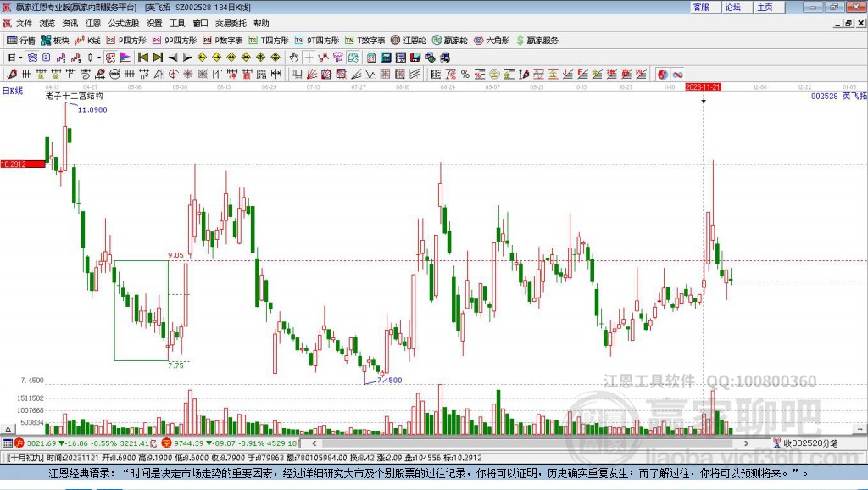868x490 pixels.
Task: Click the highlighted 2023-11-21 date marker
Action: click(x=703, y=87)
